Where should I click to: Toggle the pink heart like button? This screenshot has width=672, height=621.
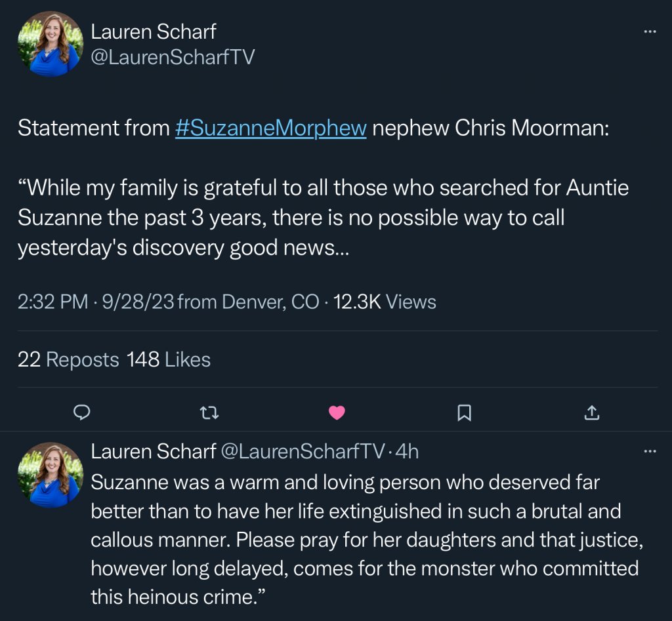click(x=337, y=412)
